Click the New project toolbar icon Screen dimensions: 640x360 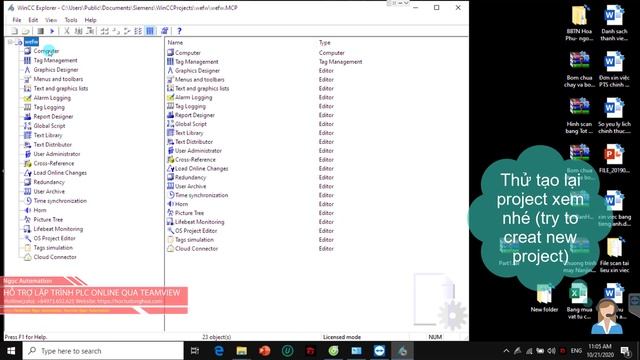14,31
